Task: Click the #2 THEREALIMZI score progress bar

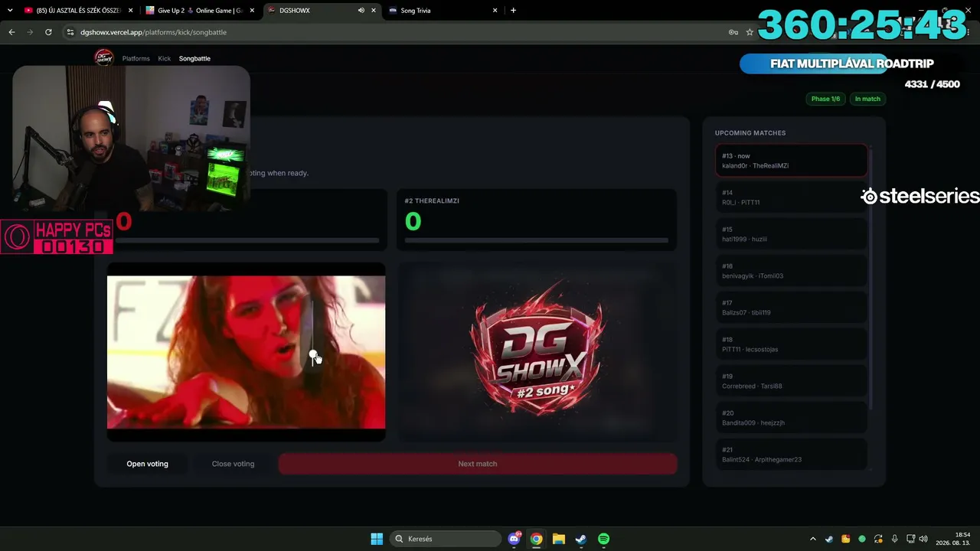Action: (x=537, y=240)
